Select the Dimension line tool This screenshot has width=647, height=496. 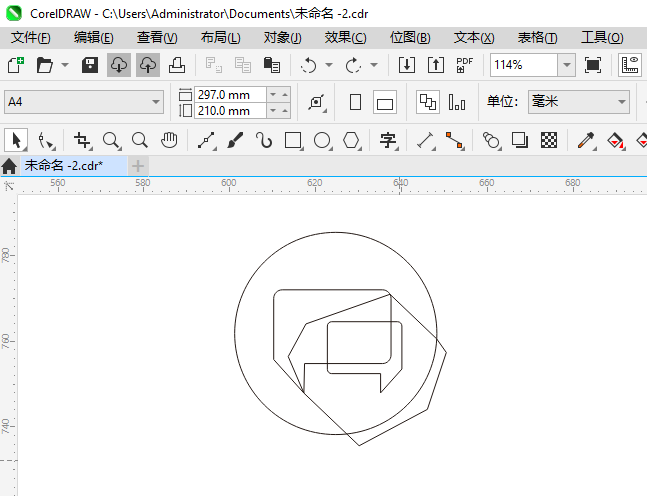(425, 140)
